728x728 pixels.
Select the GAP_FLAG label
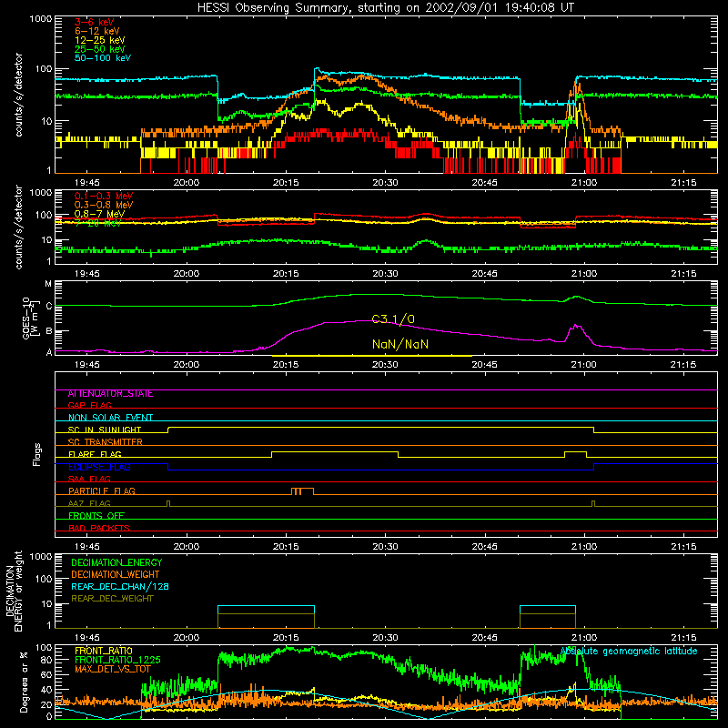click(89, 406)
